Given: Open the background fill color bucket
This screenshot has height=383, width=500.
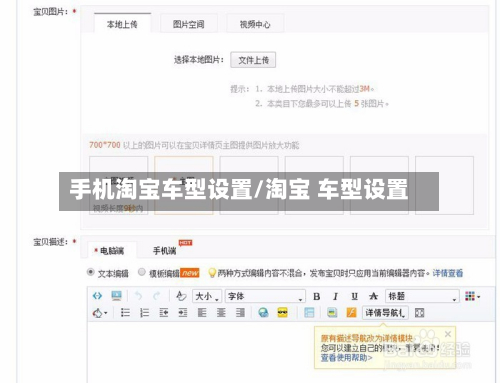Looking at the screenshot, I should (100, 313).
